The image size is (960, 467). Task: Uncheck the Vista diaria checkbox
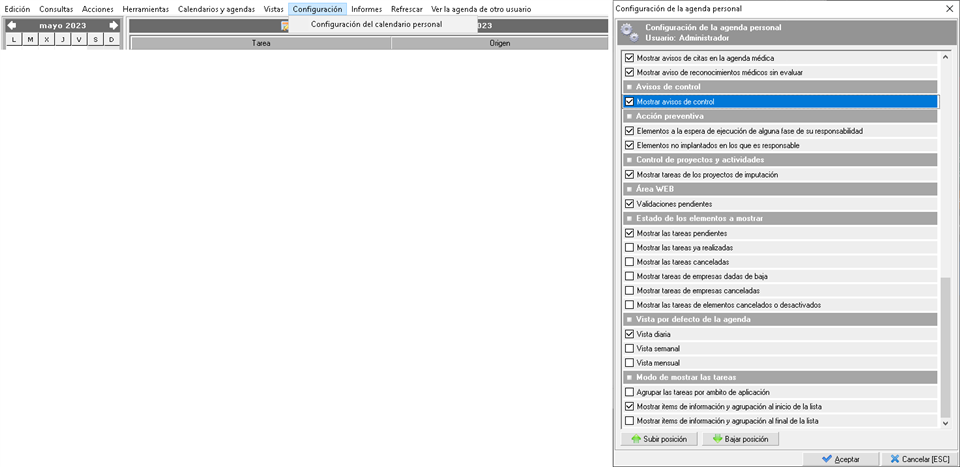[x=629, y=334]
